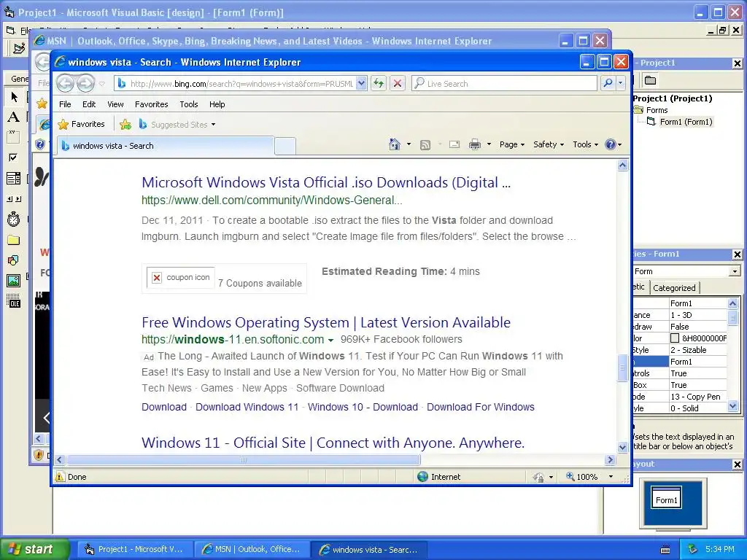
Task: Click in the Live Search input box
Action: coord(504,83)
